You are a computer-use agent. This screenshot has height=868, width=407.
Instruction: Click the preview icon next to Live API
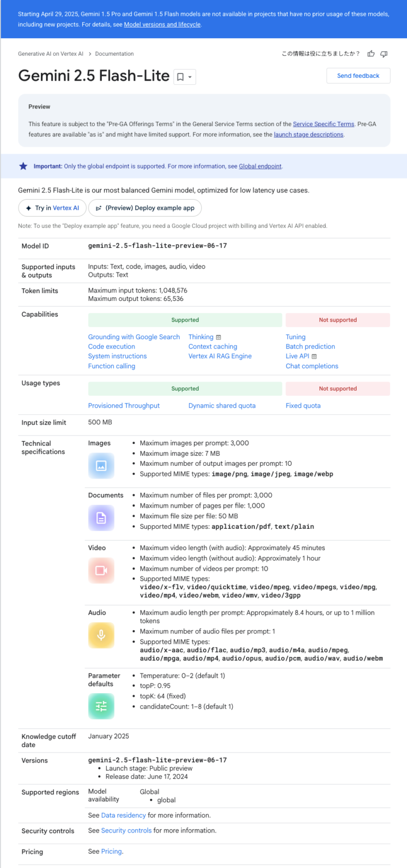(x=314, y=357)
